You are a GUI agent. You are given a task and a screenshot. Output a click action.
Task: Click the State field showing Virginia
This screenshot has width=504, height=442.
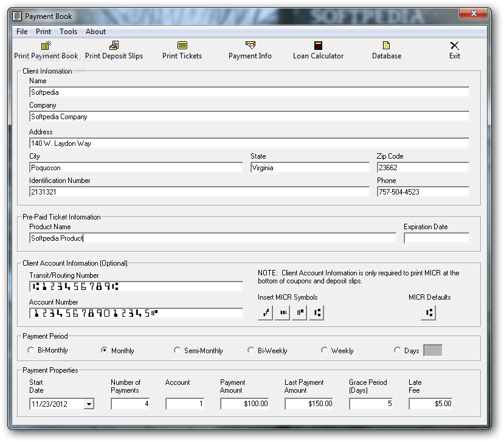pos(310,168)
